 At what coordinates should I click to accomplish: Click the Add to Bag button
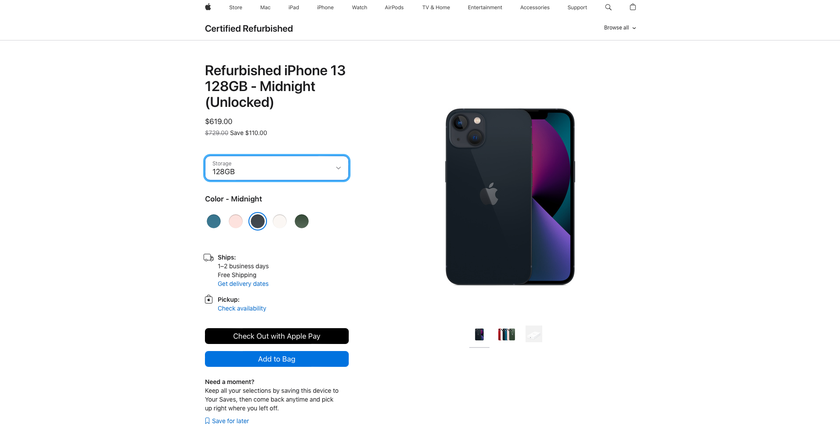pyautogui.click(x=277, y=359)
